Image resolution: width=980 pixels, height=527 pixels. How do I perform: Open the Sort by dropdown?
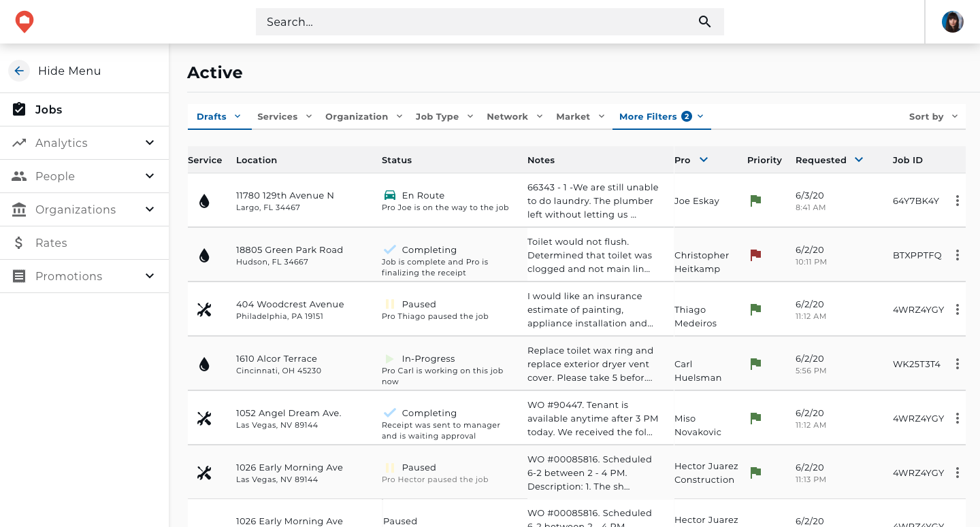[933, 116]
